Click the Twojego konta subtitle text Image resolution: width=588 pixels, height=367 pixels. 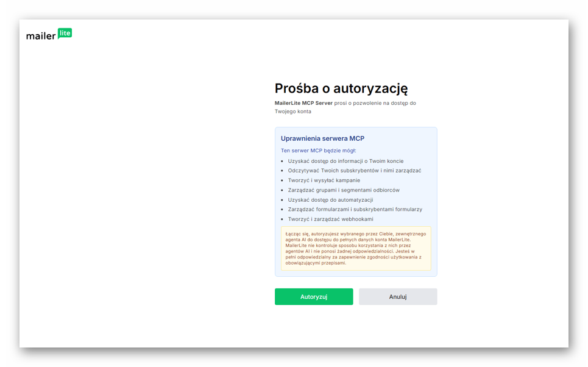pos(292,112)
